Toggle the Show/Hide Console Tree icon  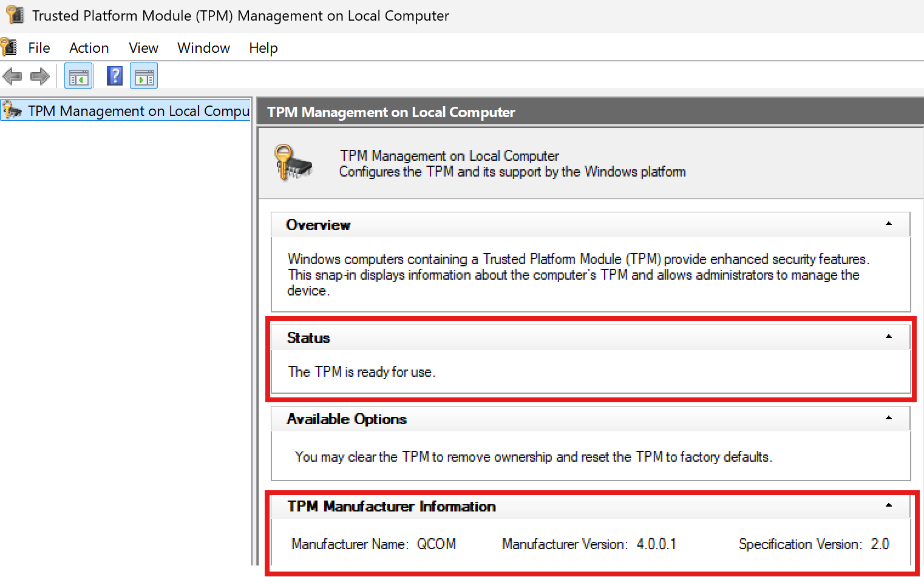pyautogui.click(x=78, y=75)
